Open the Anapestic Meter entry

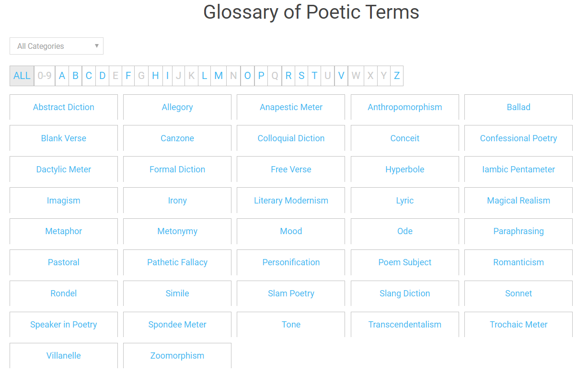[291, 107]
